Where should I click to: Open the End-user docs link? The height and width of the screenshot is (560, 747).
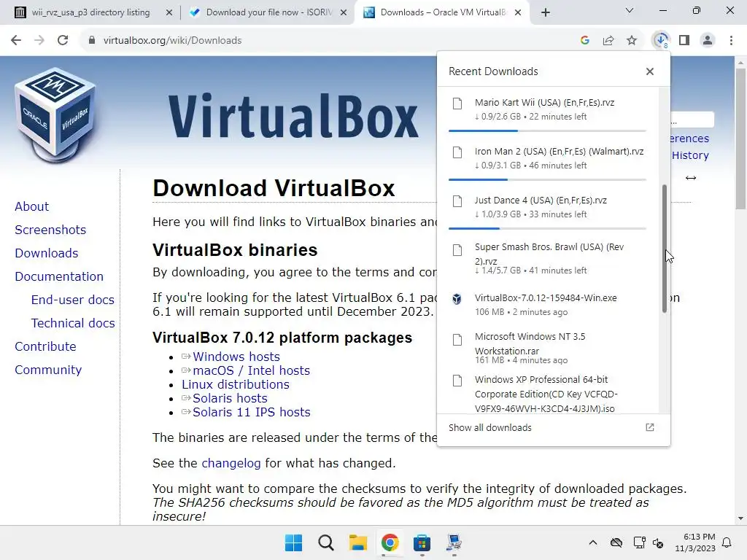click(73, 300)
